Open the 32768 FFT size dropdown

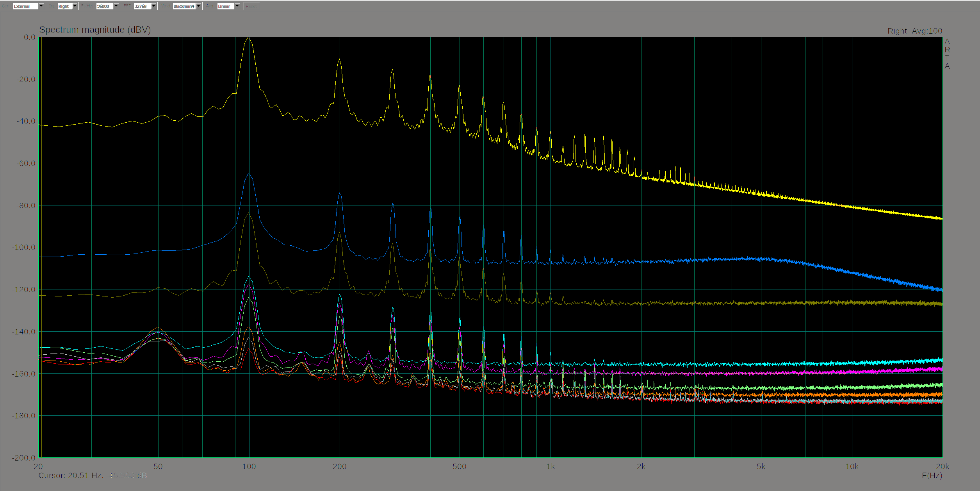coord(145,6)
